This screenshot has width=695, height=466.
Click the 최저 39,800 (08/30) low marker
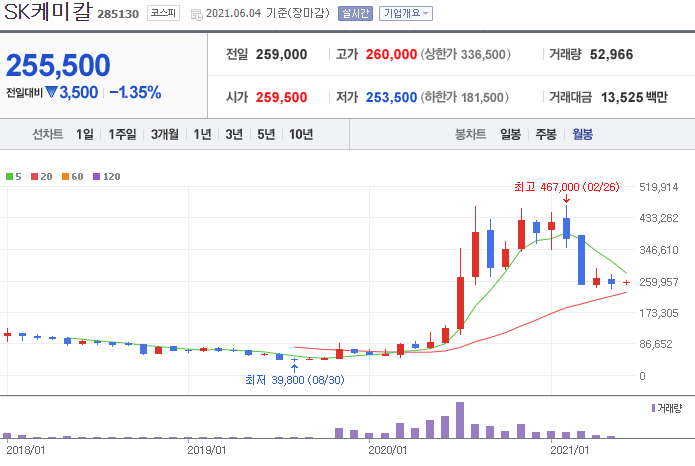[x=295, y=380]
